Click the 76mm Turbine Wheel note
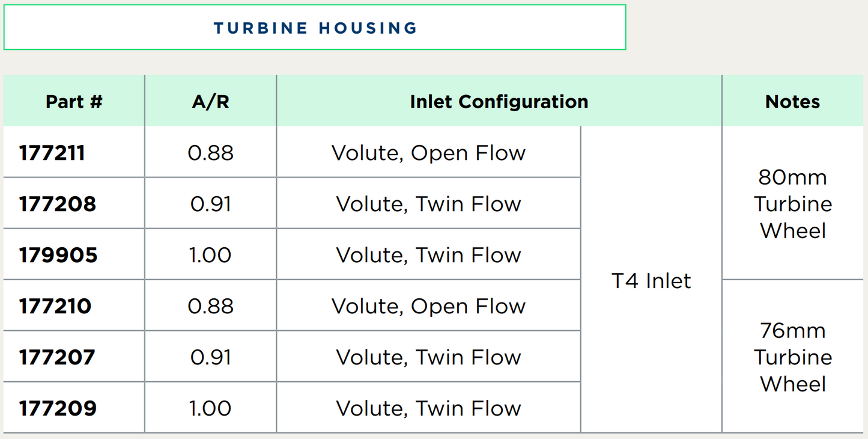Viewport: 868px width, 439px height. (793, 357)
